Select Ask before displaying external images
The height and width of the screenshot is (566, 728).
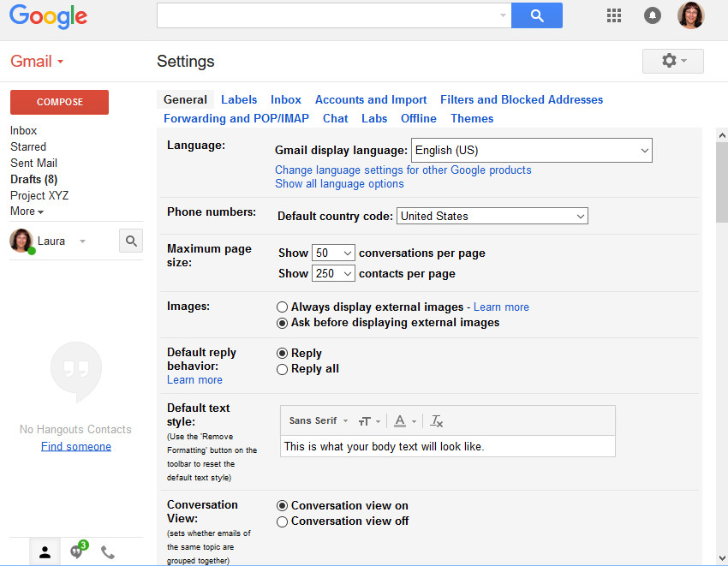(282, 323)
